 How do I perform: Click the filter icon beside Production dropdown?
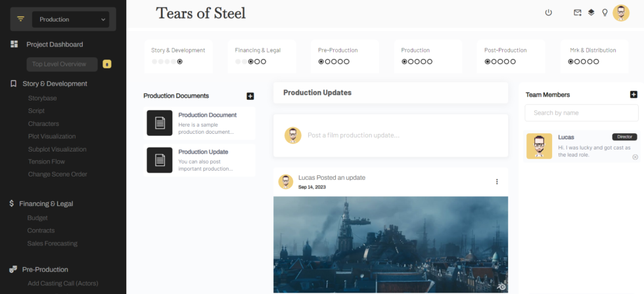click(x=20, y=19)
